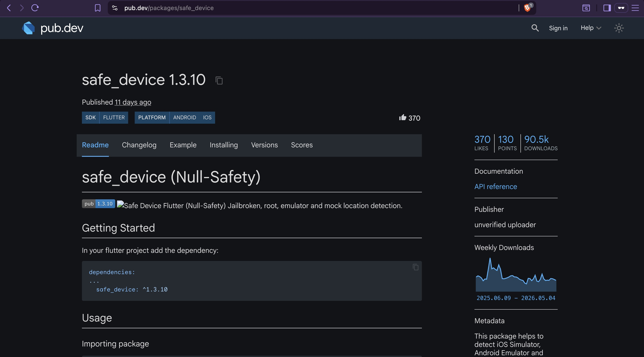Open the Example tab
The width and height of the screenshot is (644, 357).
pyautogui.click(x=183, y=145)
